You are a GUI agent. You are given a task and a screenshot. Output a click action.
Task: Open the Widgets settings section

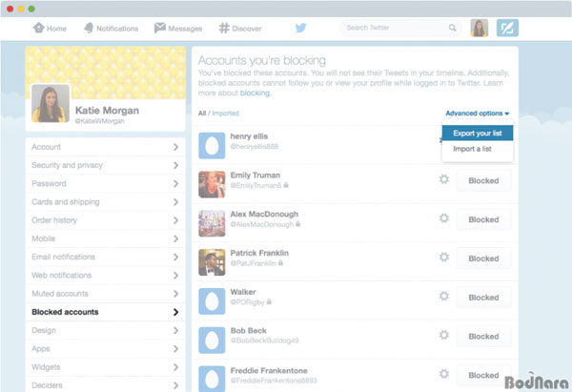coord(105,367)
